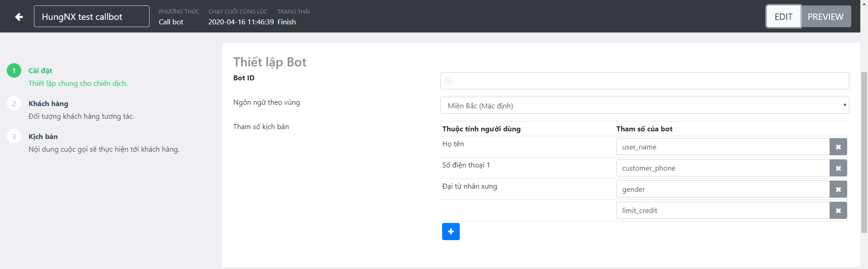Switch to EDIT mode
868x269 pixels.
point(783,17)
